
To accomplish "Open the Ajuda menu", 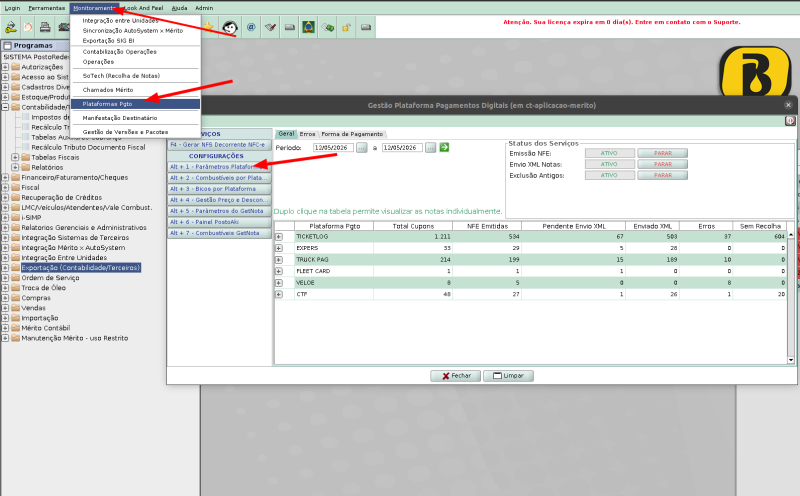I will (x=179, y=8).
